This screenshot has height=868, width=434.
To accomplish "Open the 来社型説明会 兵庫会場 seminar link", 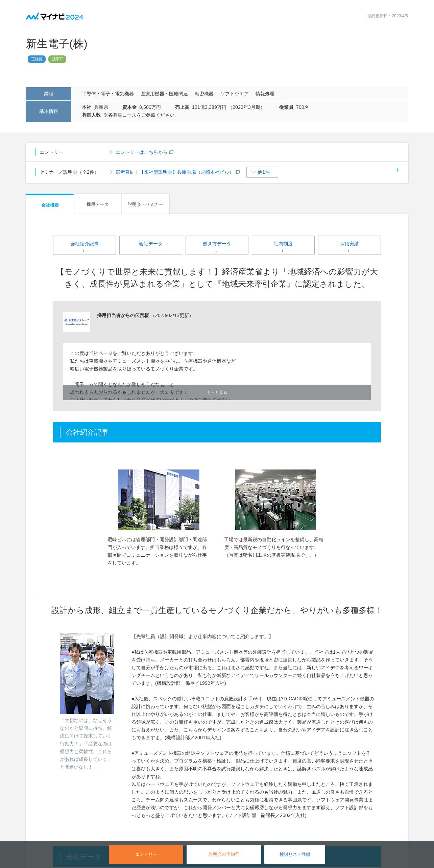I will 174,172.
